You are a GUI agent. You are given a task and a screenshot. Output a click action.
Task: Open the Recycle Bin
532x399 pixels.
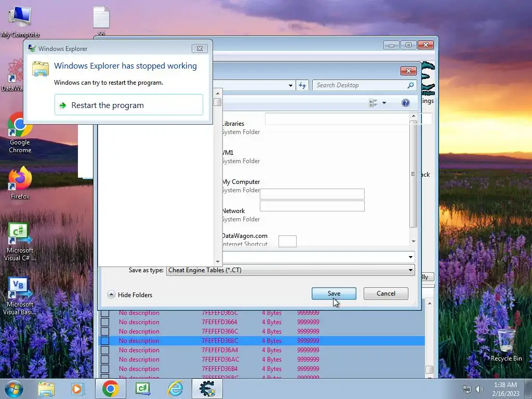click(506, 345)
